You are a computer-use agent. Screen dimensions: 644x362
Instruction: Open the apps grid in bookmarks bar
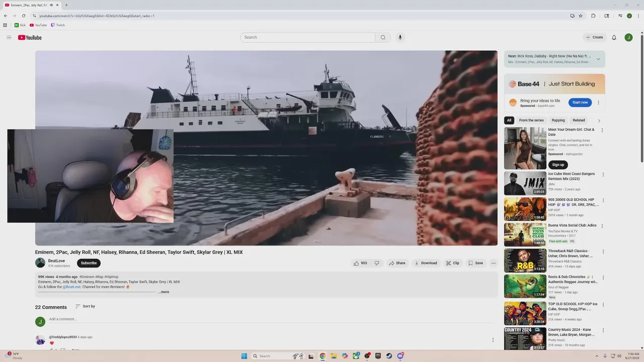[5, 25]
